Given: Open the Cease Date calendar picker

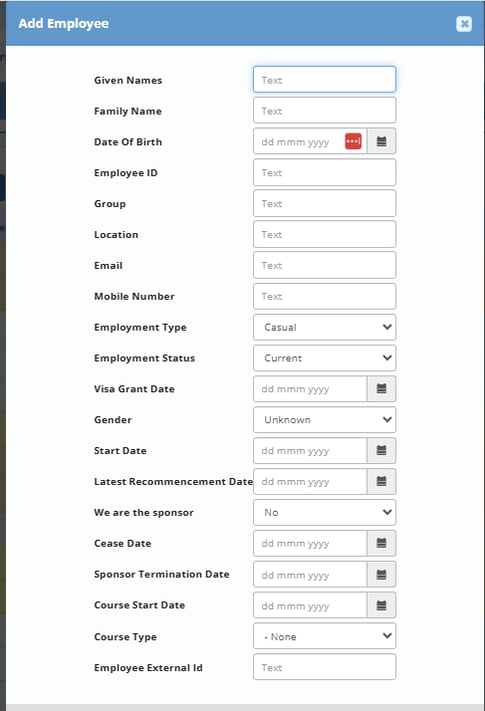Looking at the screenshot, I should point(381,543).
